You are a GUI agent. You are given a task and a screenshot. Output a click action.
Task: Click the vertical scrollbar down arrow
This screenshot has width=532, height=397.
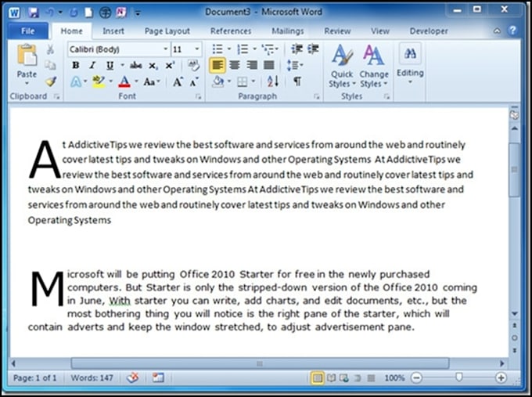(515, 313)
